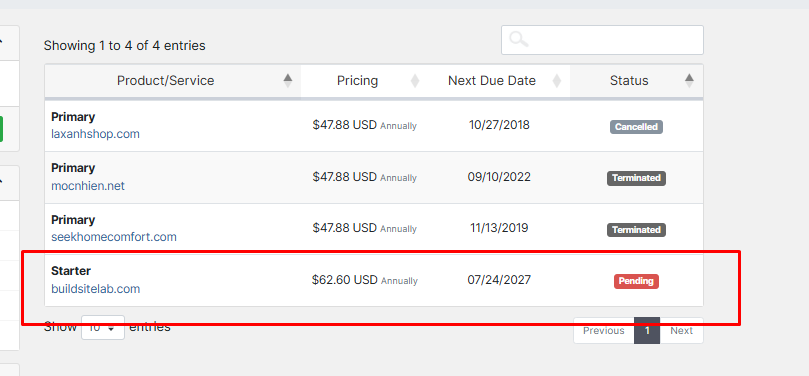Click due date 09/10/2022
This screenshot has width=809, height=376.
(x=499, y=177)
